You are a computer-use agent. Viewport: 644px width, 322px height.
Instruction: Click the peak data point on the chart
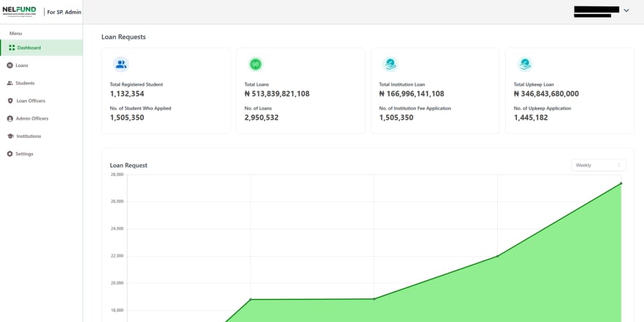pos(621,183)
